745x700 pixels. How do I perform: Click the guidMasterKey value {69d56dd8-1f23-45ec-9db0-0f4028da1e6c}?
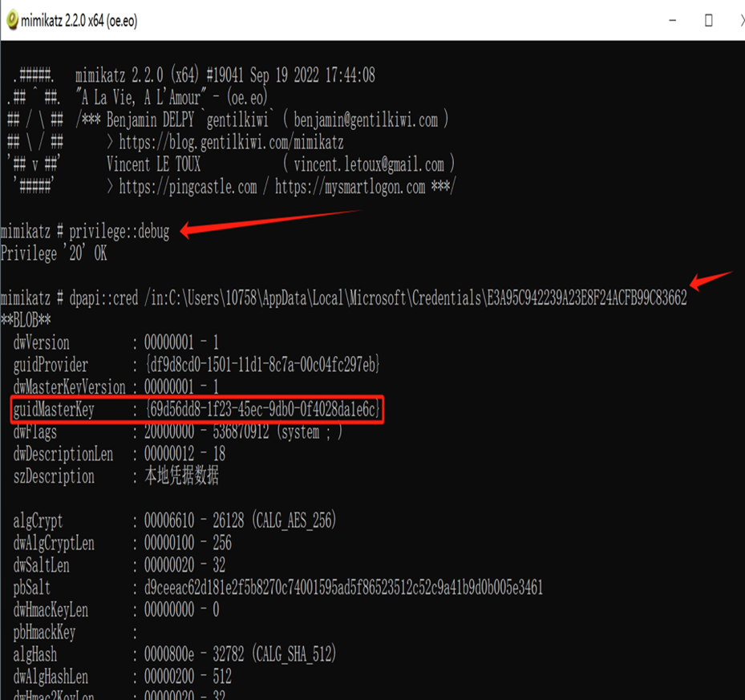tap(263, 409)
